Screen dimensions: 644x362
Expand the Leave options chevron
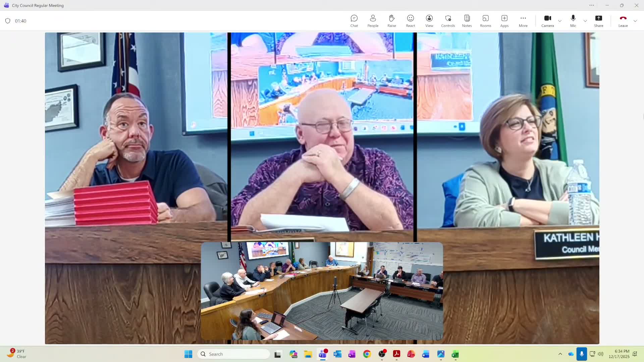(635, 21)
